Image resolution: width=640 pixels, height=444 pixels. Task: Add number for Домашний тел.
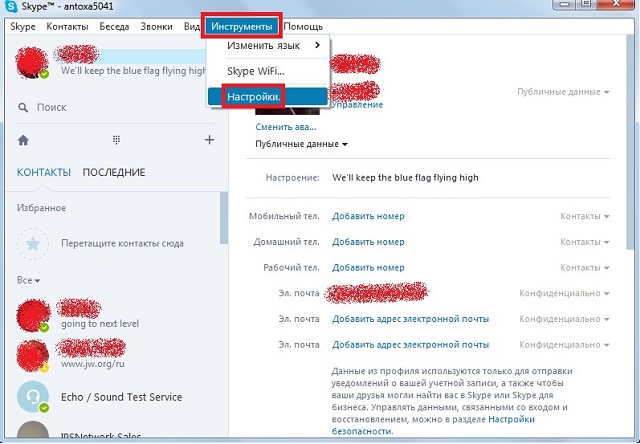tap(368, 242)
